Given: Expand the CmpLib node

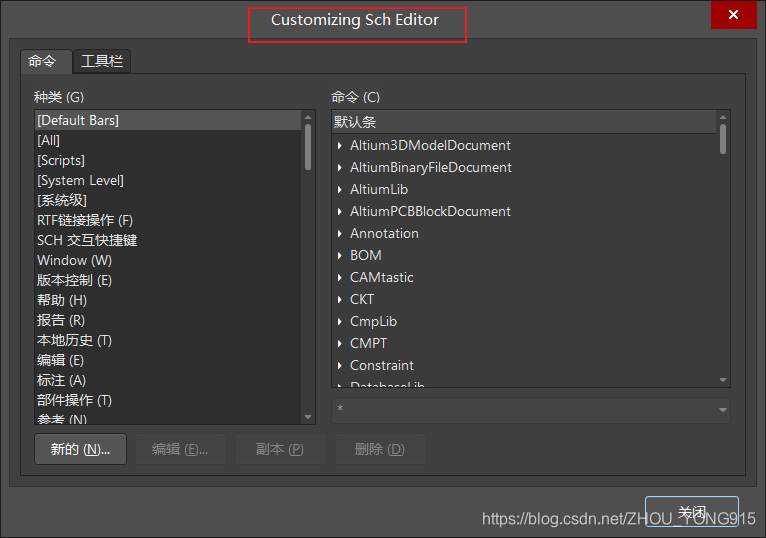Looking at the screenshot, I should point(340,322).
